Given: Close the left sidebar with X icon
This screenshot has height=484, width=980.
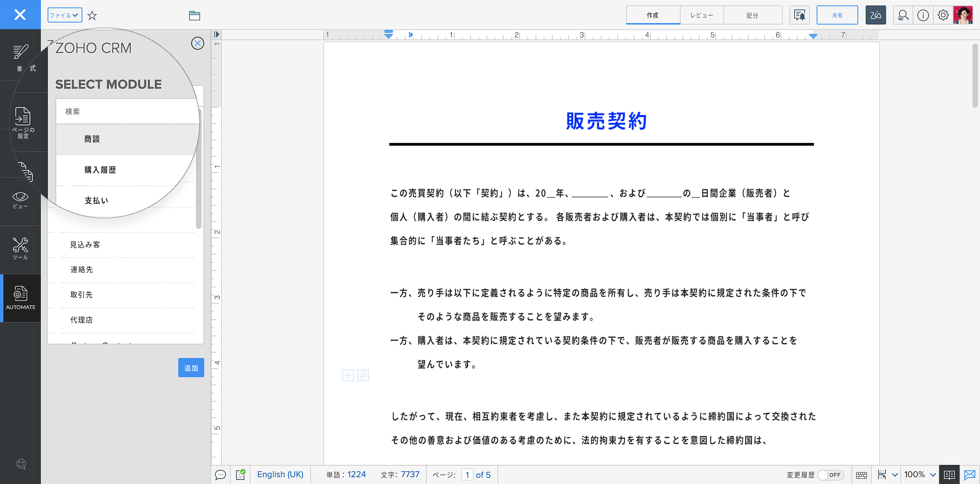Looking at the screenshot, I should [x=20, y=15].
